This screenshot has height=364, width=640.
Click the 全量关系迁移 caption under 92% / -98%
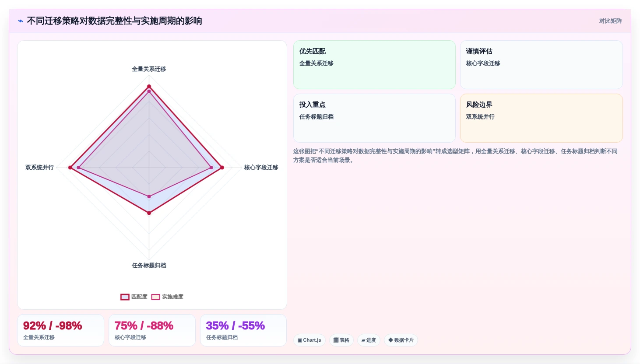(x=39, y=337)
